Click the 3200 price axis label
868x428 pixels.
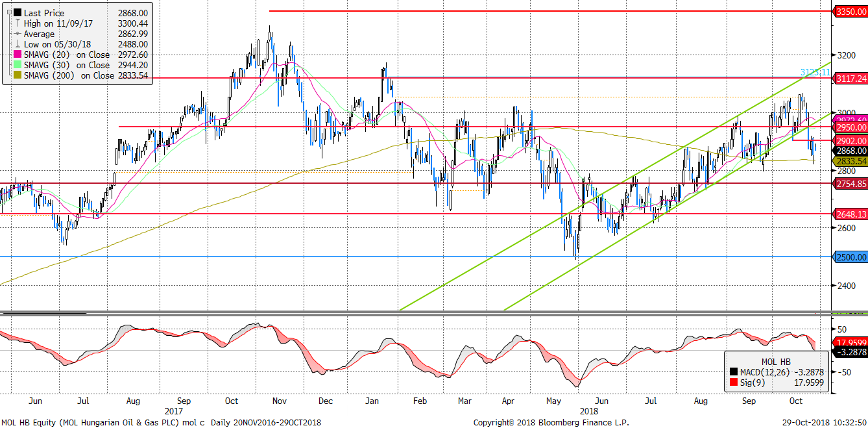845,55
